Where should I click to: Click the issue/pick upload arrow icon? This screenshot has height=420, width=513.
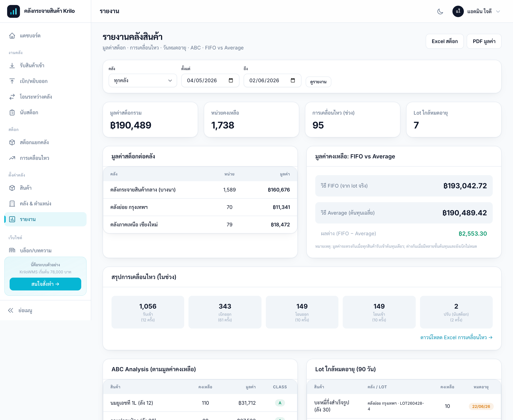[12, 81]
